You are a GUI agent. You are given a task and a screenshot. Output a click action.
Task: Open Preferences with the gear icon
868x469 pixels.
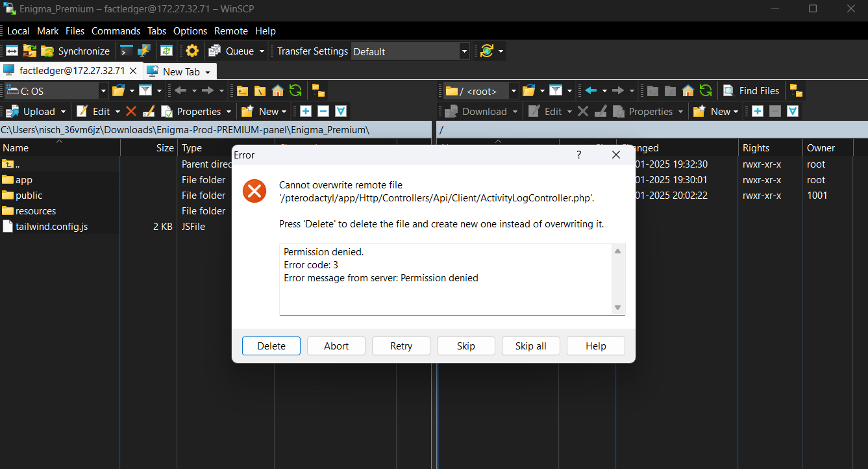click(192, 51)
